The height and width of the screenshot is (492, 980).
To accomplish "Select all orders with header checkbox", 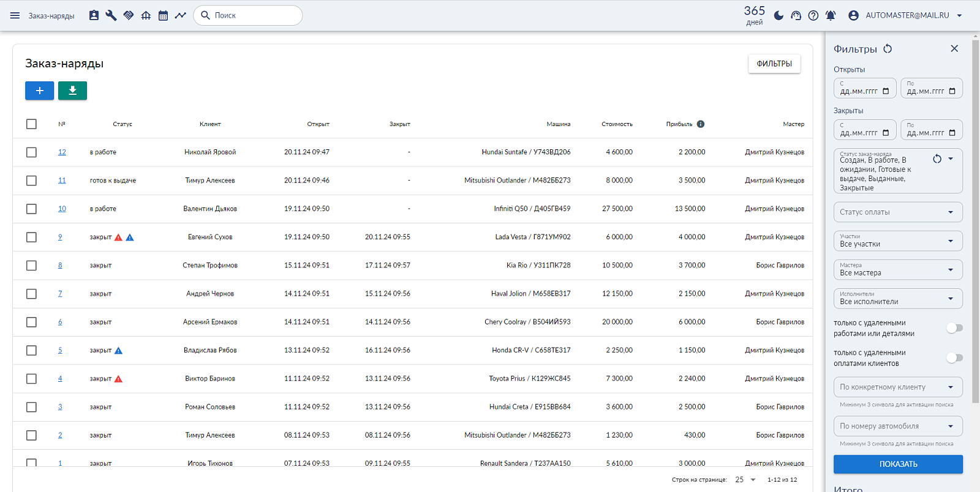I will click(x=31, y=124).
